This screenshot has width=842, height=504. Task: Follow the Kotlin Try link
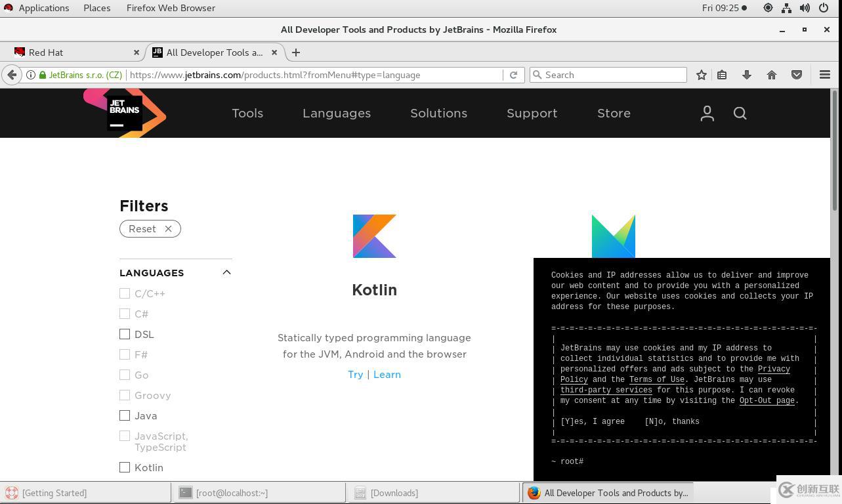(x=355, y=375)
